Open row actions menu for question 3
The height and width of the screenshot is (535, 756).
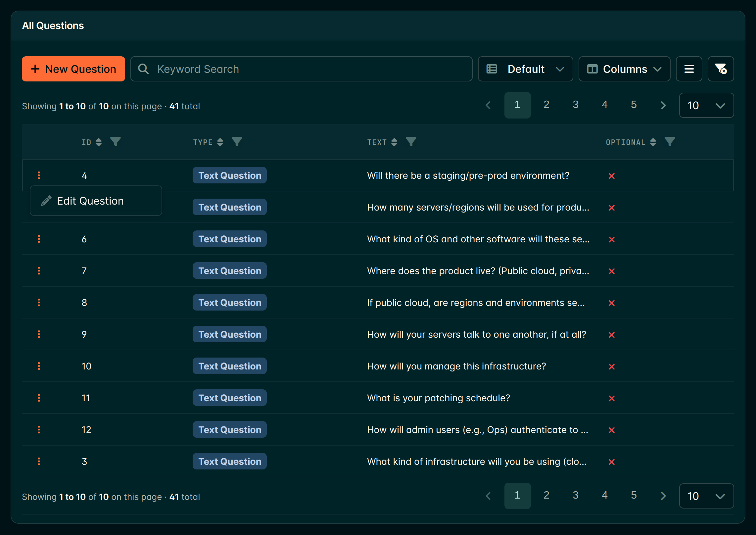[39, 462]
